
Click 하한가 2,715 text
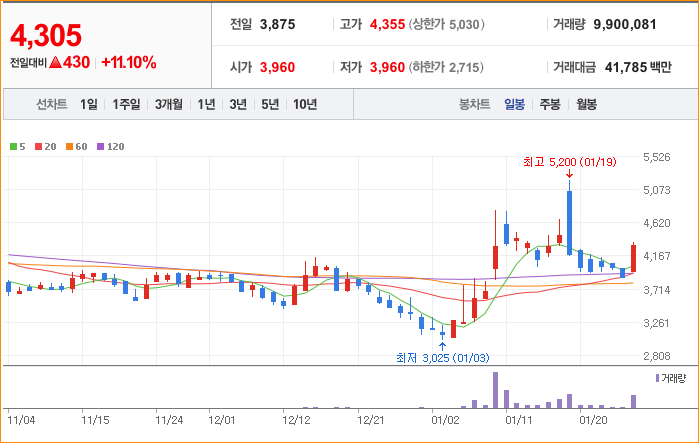(x=446, y=67)
